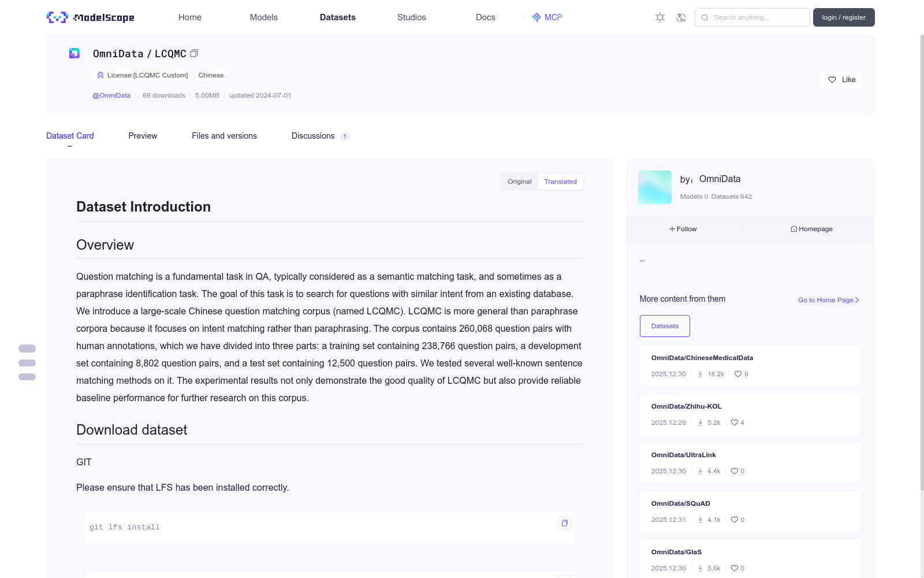Viewport: 924px width, 578px height.
Task: Open the OmniData/Zhihu-KOL dataset
Action: point(686,406)
